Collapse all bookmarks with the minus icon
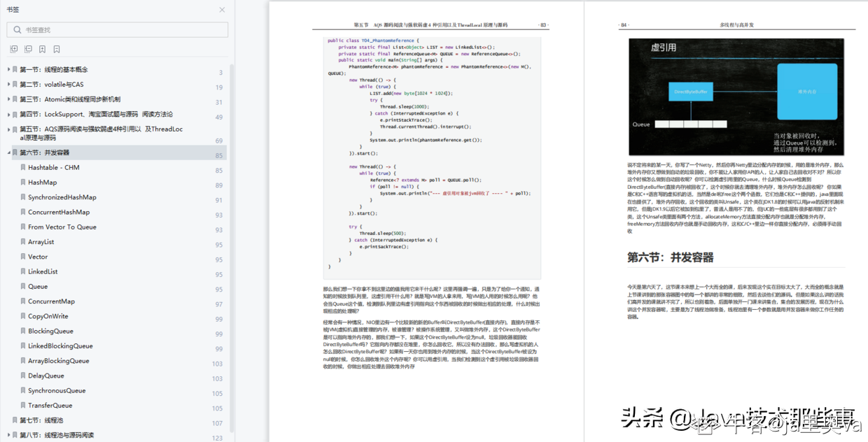 [x=28, y=49]
